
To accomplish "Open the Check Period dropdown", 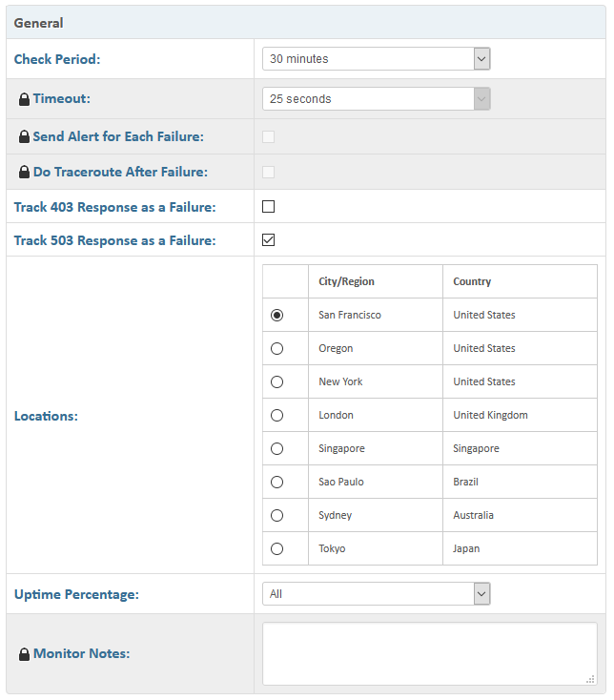I will (x=377, y=59).
